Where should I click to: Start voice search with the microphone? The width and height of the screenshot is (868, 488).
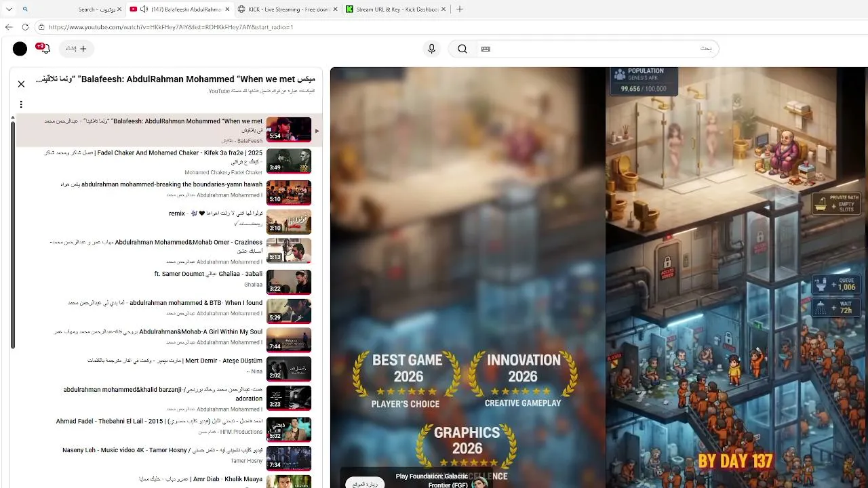point(431,49)
